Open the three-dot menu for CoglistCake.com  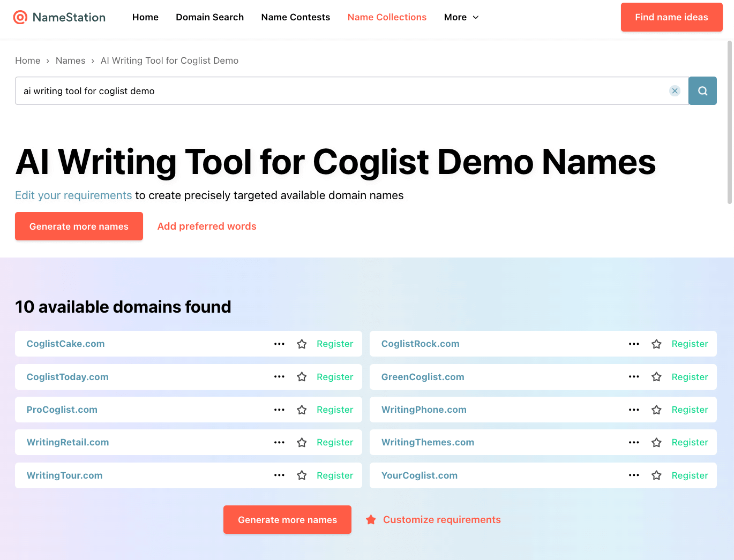click(279, 344)
